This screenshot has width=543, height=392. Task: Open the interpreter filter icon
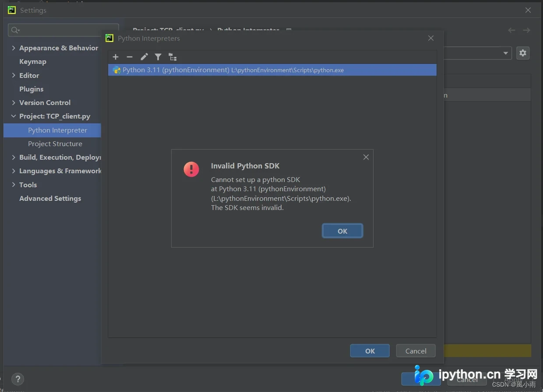coord(158,57)
